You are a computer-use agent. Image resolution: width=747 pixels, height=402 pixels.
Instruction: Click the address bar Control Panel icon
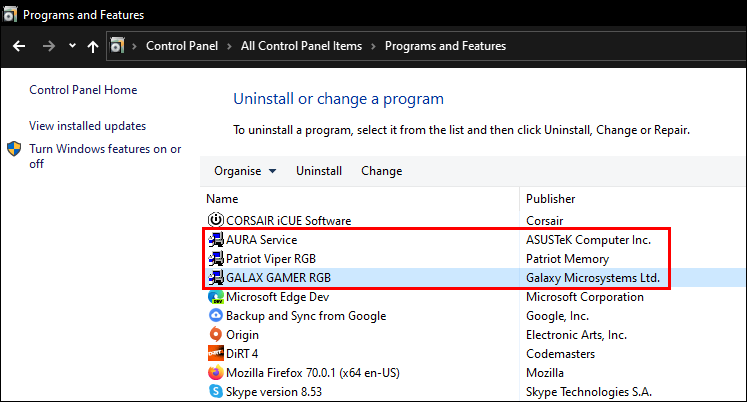[117, 46]
